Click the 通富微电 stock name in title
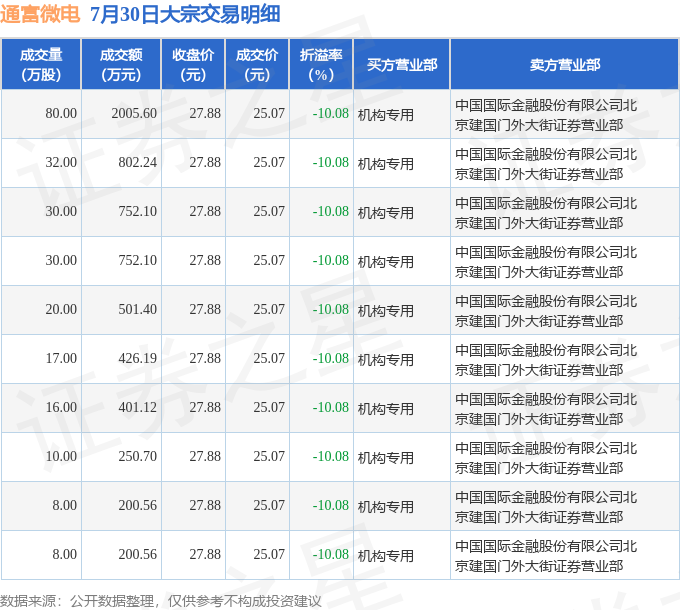Screen dimensions: 680x610 [40, 14]
